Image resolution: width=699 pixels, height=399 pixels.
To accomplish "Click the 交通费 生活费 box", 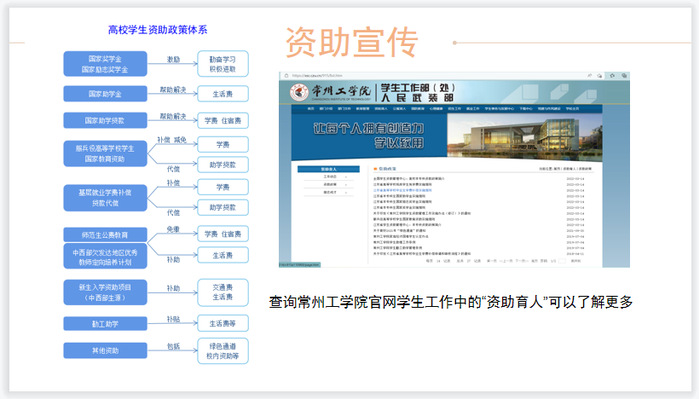I will (x=223, y=292).
